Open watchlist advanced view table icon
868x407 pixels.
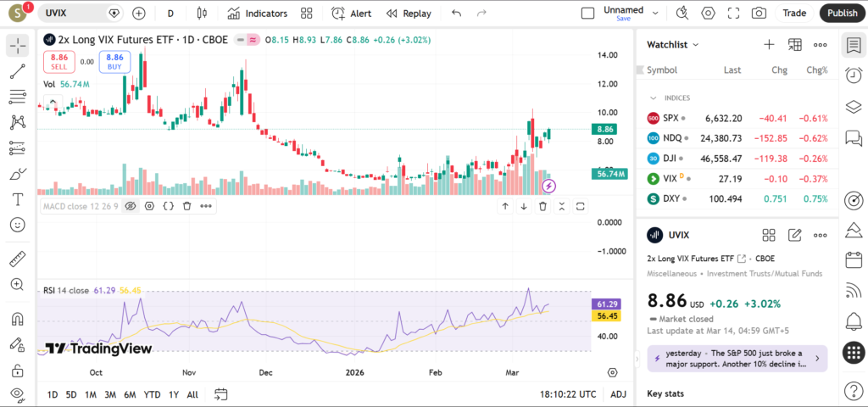(x=794, y=44)
